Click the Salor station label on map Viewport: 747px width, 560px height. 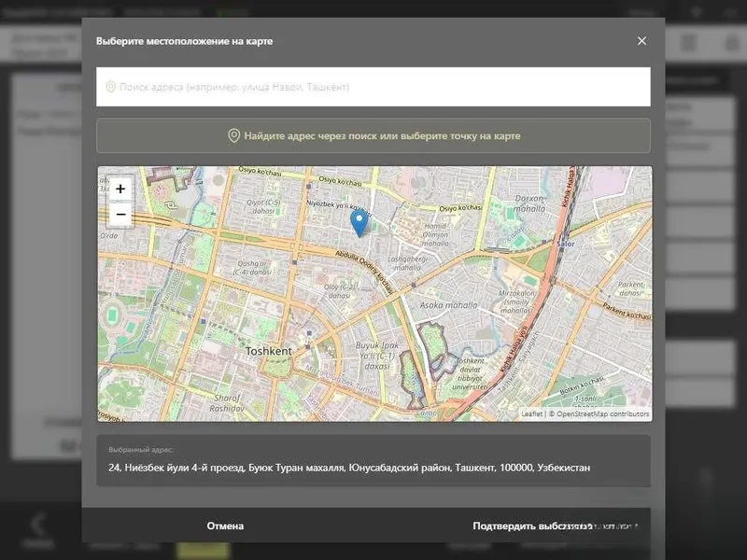coord(566,244)
